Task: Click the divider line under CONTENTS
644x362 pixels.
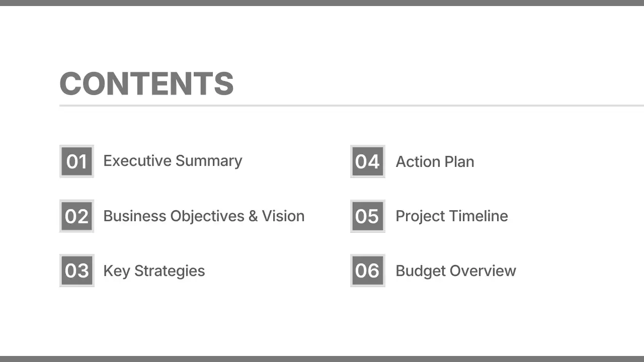Action: point(351,106)
